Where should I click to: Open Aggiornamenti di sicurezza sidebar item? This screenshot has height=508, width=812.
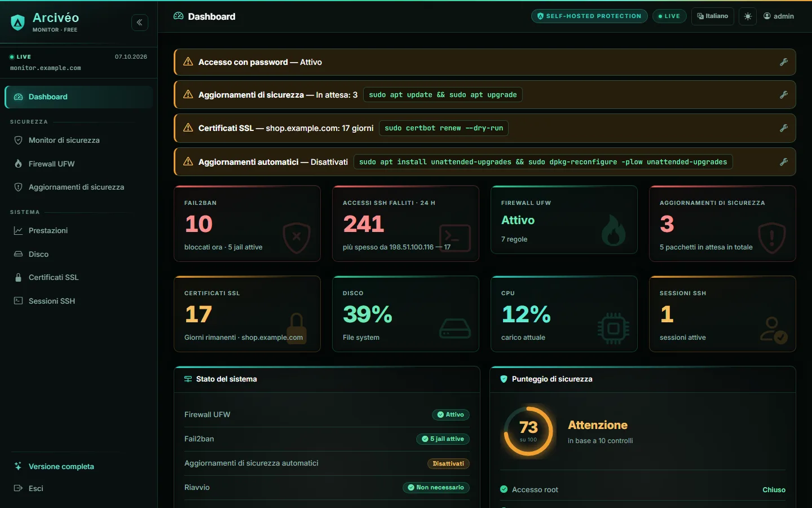79,187
